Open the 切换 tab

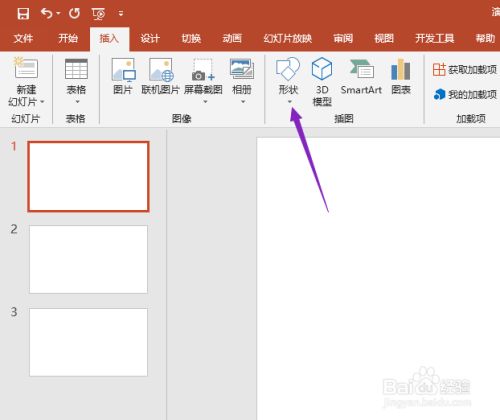pyautogui.click(x=191, y=38)
